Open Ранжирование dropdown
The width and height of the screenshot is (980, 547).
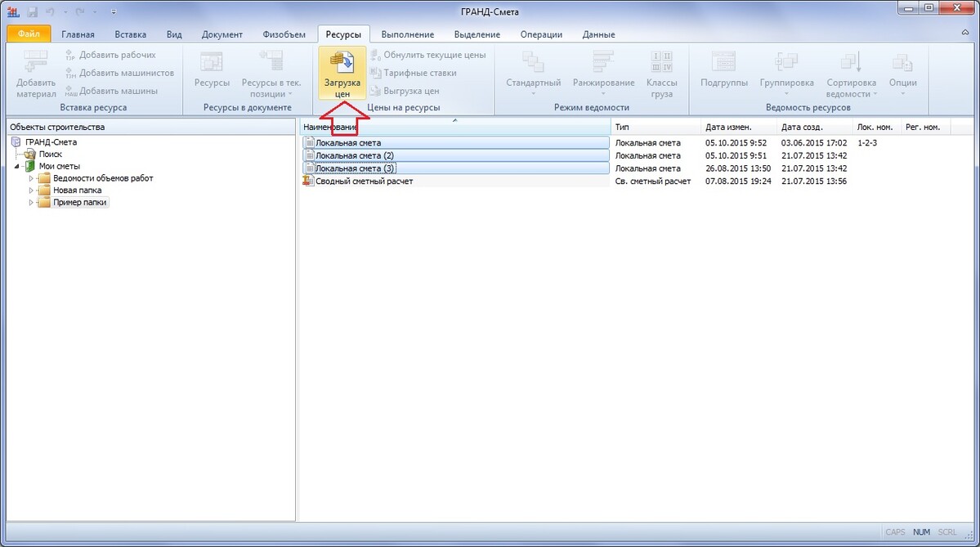(x=603, y=74)
